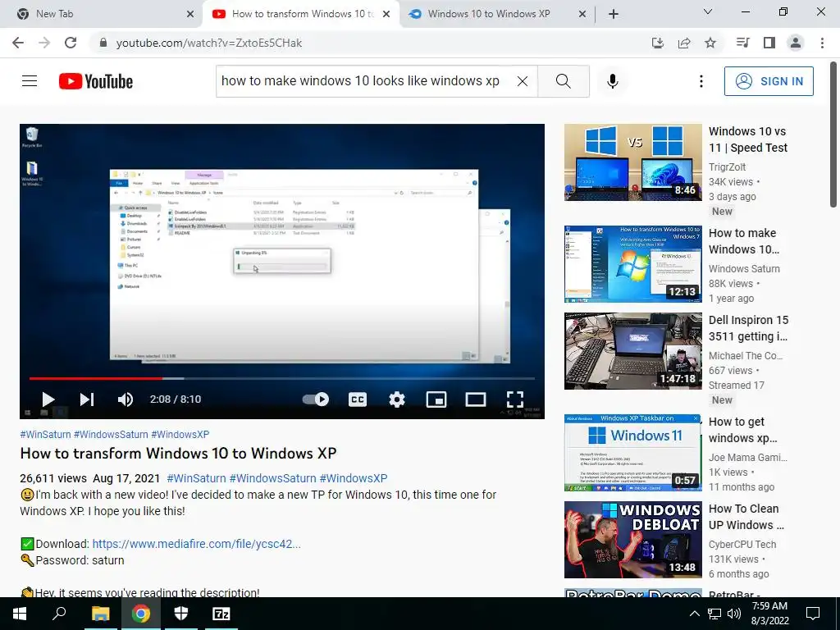The image size is (840, 630).
Task: Open video player settings gear
Action: coord(397,399)
